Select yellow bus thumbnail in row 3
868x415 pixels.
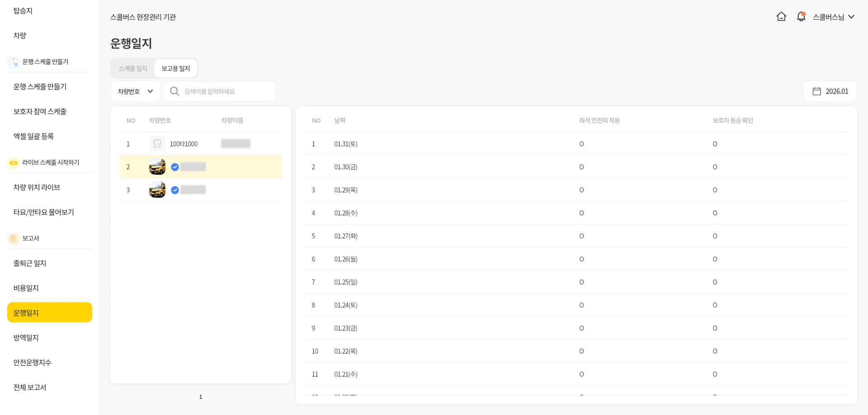(x=157, y=190)
